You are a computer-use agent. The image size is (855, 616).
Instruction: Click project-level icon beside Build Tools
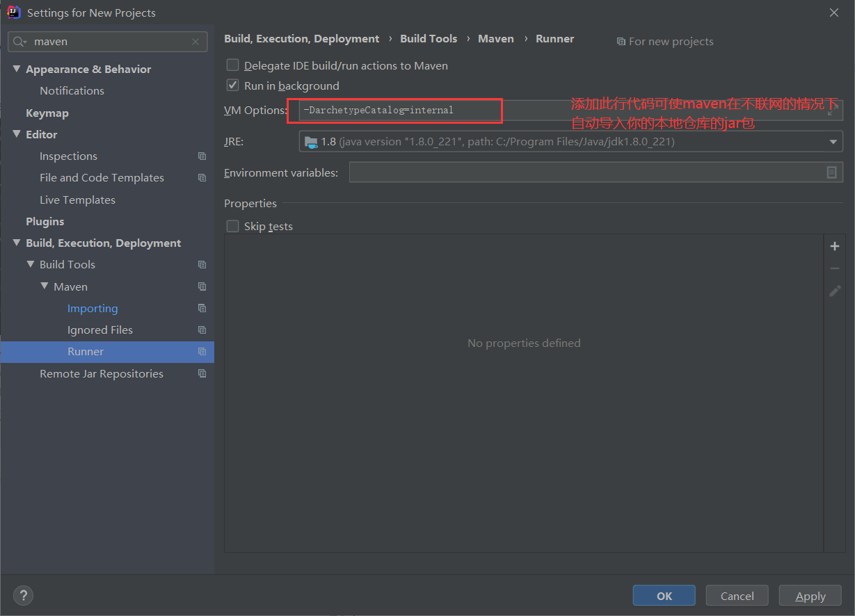pyautogui.click(x=202, y=265)
